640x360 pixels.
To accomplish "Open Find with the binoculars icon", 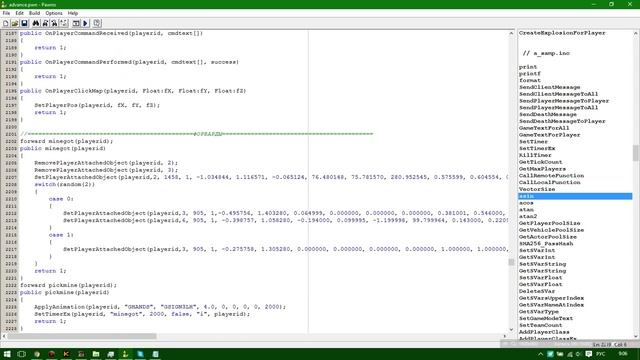I will coord(36,23).
